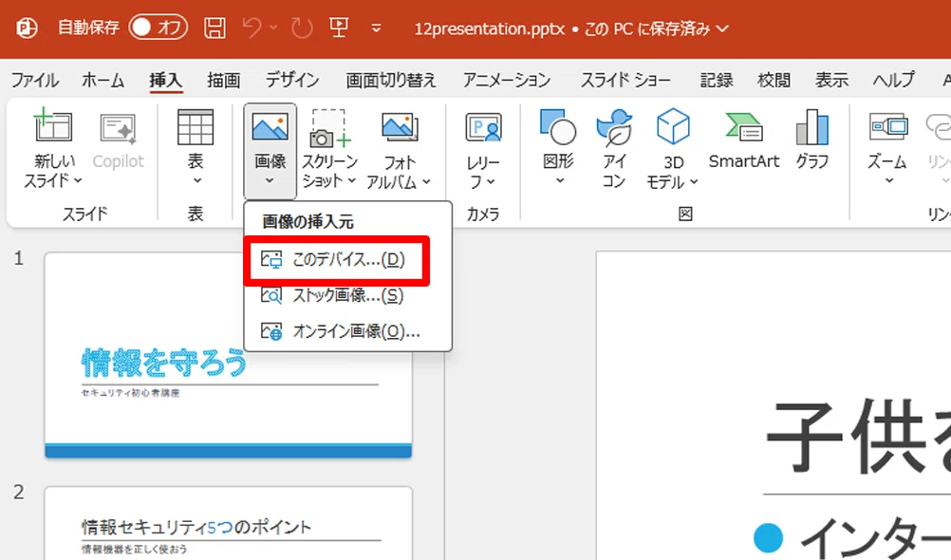
Task: Switch to the ホーム (Home) tab
Action: coord(103,80)
